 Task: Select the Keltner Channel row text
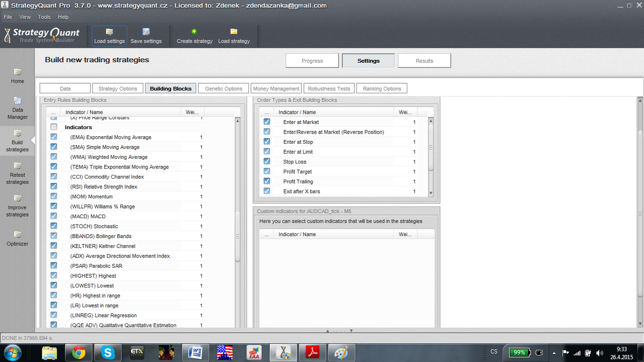103,246
